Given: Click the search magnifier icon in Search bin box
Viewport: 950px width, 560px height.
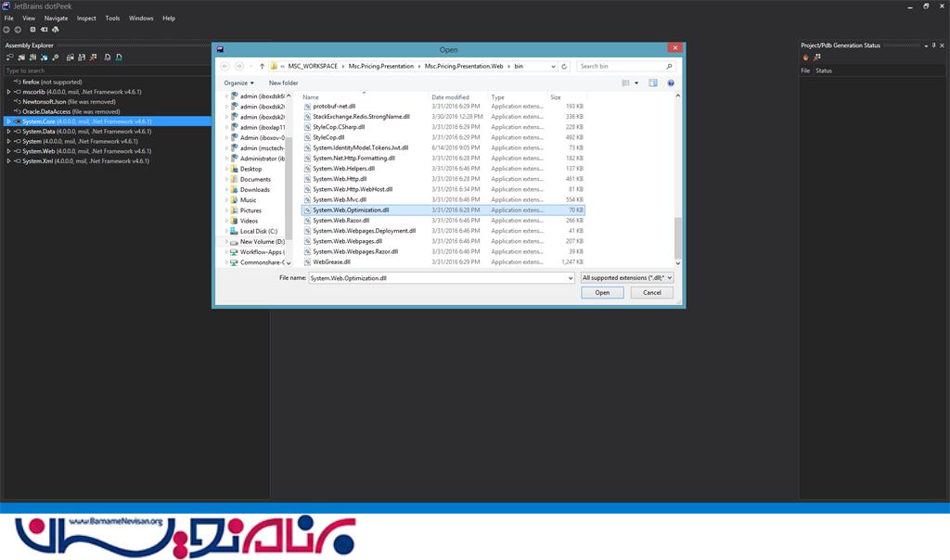Looking at the screenshot, I should coord(669,66).
